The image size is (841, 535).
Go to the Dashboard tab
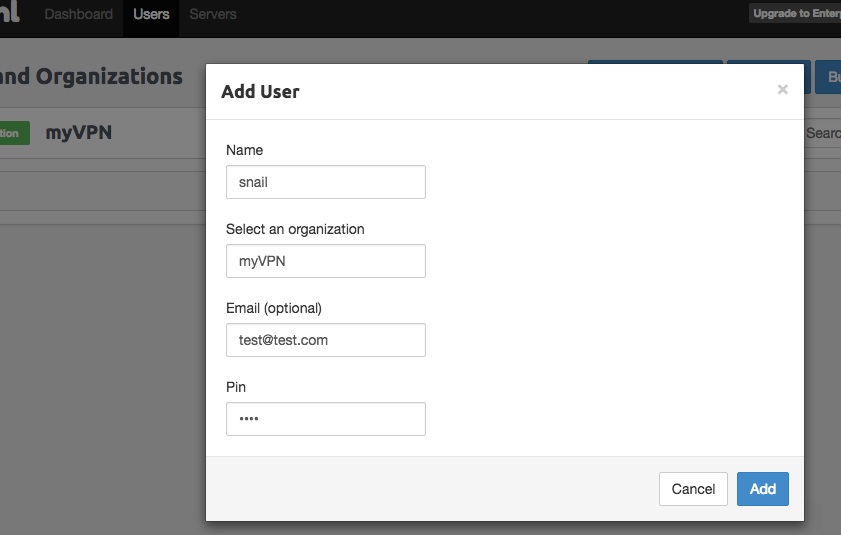[x=78, y=14]
